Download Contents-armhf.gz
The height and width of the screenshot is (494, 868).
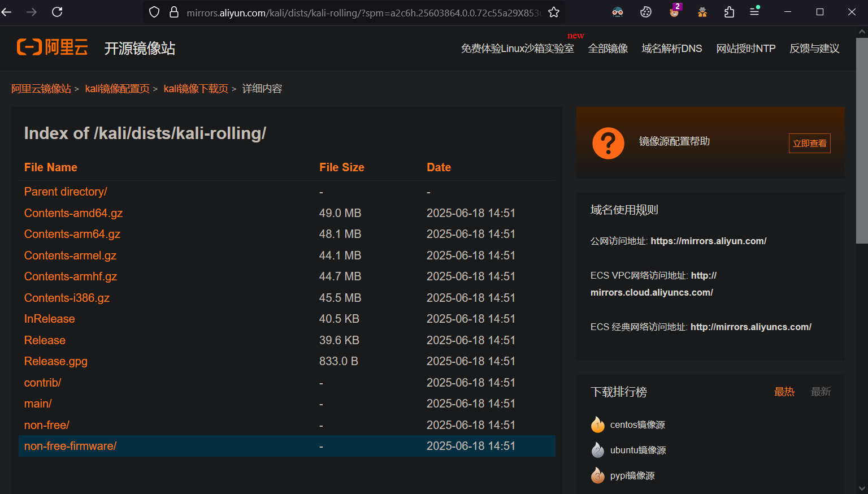[x=71, y=276]
